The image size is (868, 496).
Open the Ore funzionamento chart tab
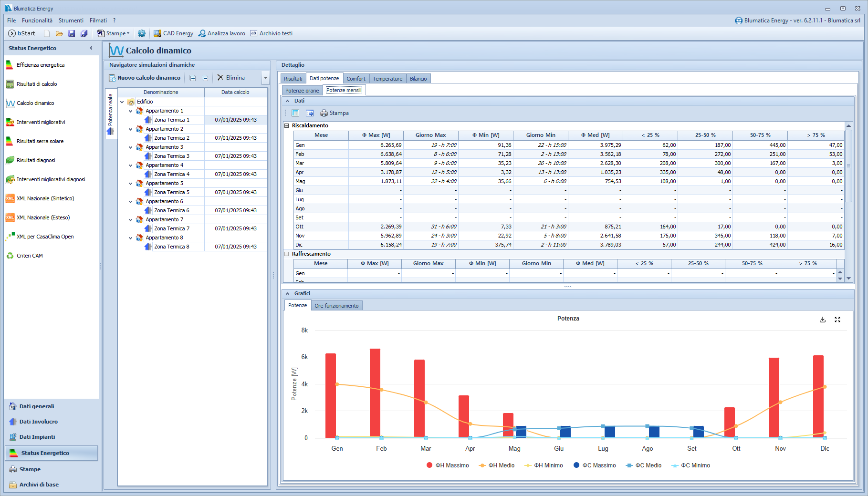pyautogui.click(x=336, y=306)
